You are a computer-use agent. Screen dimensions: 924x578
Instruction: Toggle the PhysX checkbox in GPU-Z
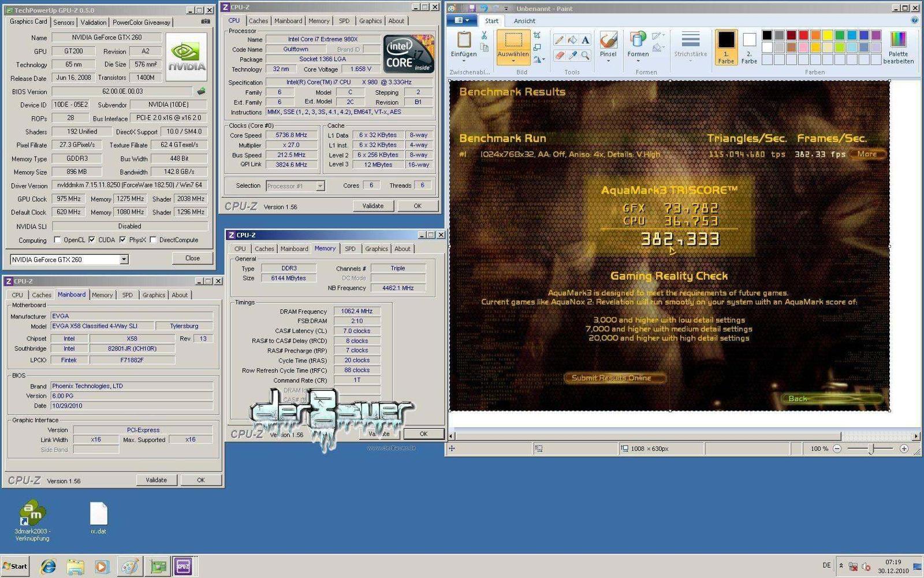click(x=122, y=240)
